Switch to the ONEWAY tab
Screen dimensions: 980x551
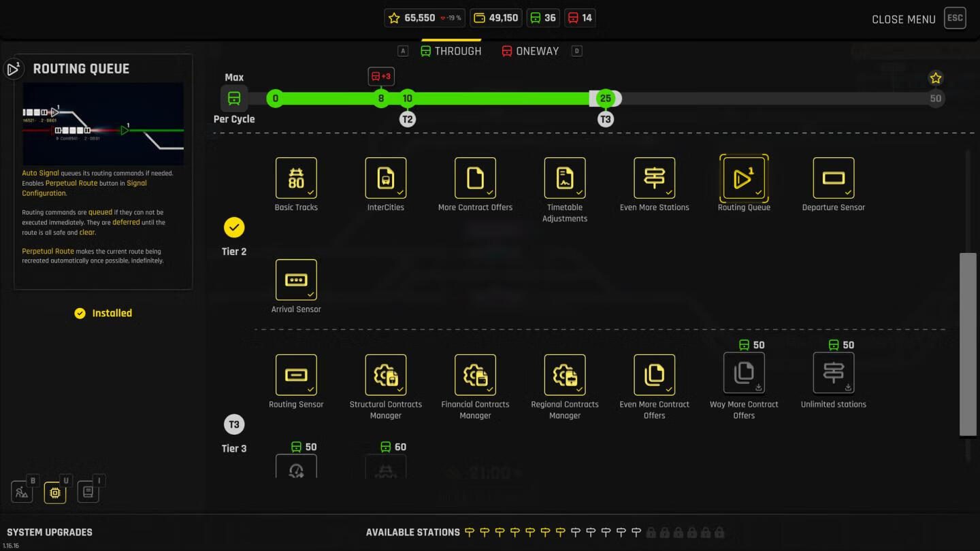pyautogui.click(x=530, y=51)
